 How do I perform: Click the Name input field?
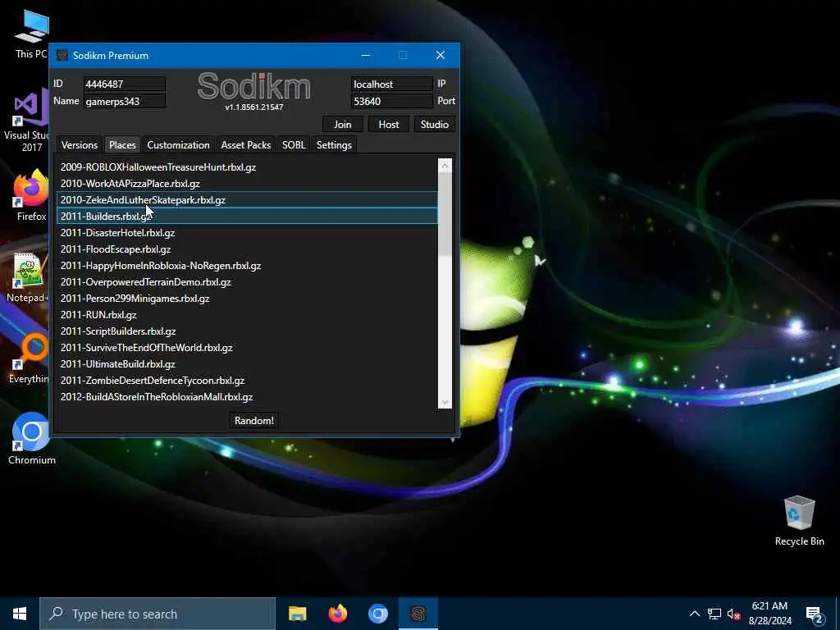(x=125, y=101)
